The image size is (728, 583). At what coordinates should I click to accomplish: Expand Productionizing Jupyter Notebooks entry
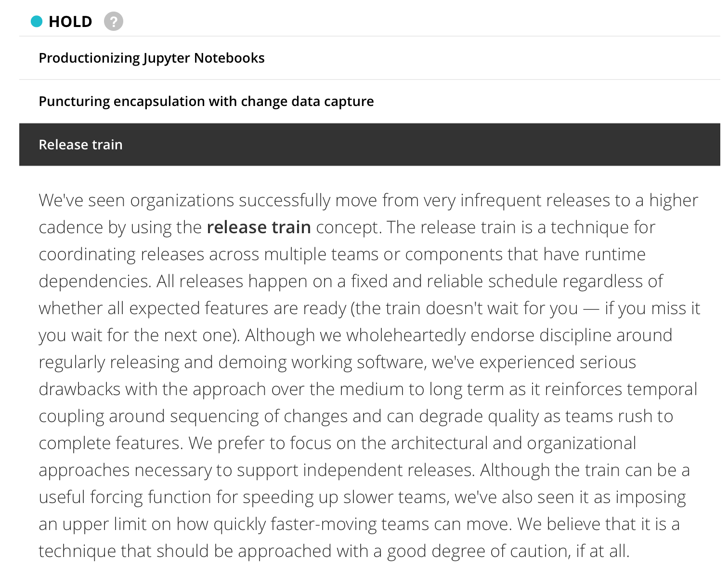[370, 58]
